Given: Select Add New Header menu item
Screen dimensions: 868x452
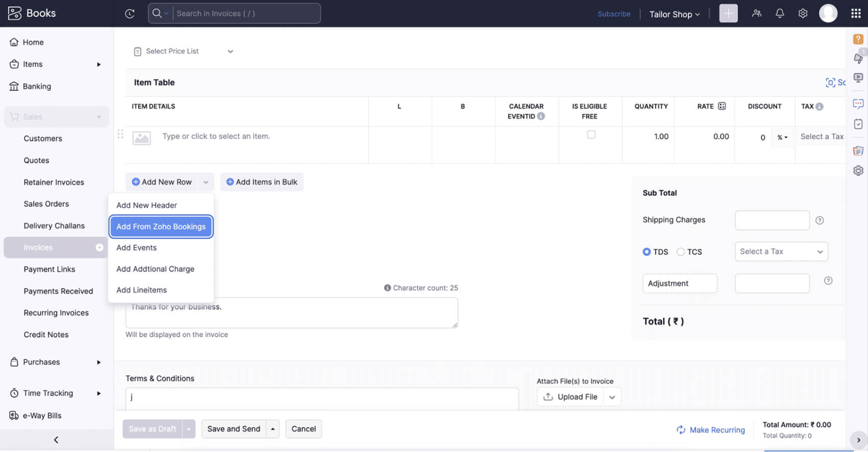Looking at the screenshot, I should tap(147, 205).
